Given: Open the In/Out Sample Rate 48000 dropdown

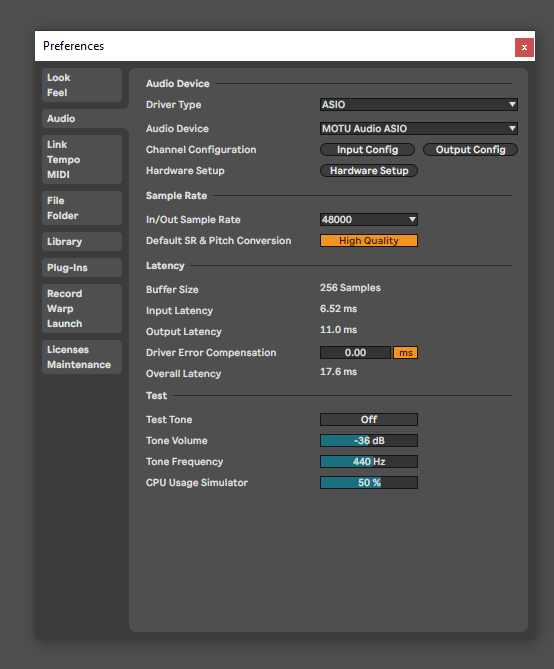Looking at the screenshot, I should coord(369,219).
